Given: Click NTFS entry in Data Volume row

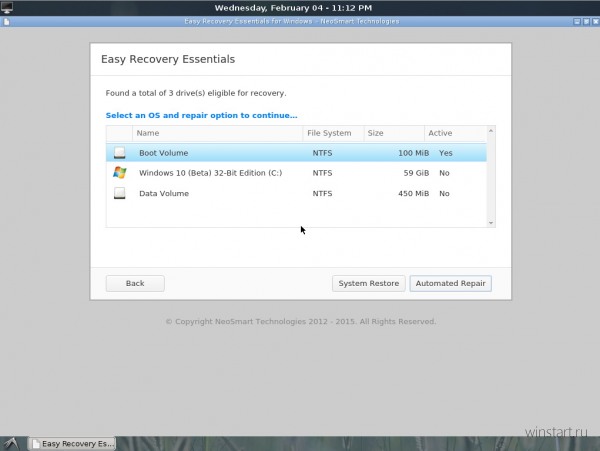Looking at the screenshot, I should pos(322,194).
